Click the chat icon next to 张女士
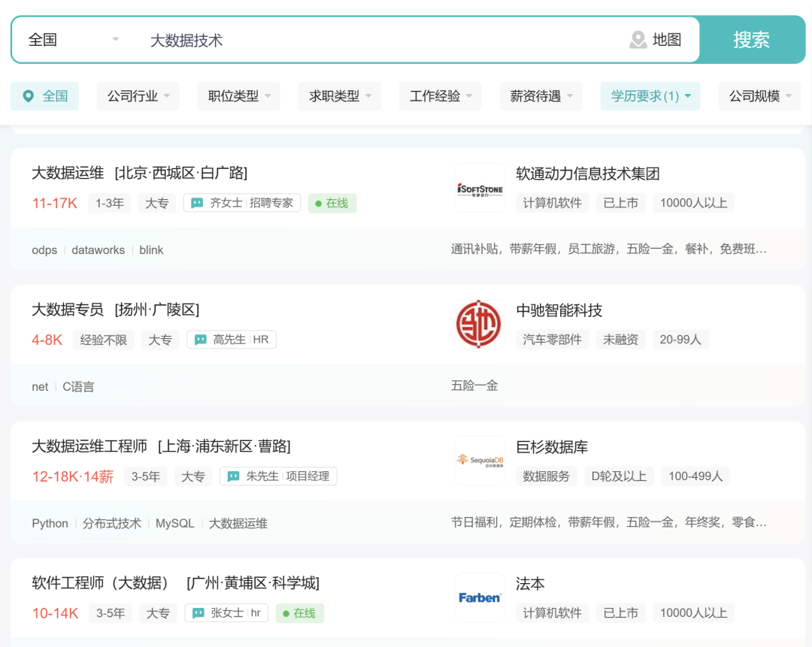Image resolution: width=812 pixels, height=647 pixels. point(198,613)
